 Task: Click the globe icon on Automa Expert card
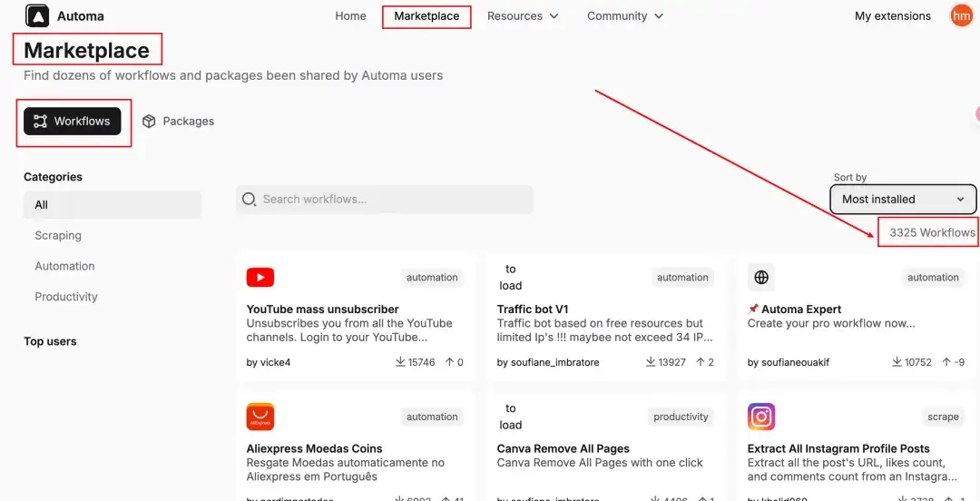tap(761, 277)
